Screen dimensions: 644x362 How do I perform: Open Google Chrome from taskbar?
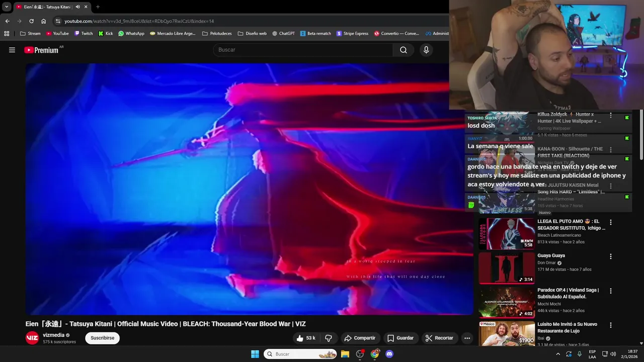point(375,354)
